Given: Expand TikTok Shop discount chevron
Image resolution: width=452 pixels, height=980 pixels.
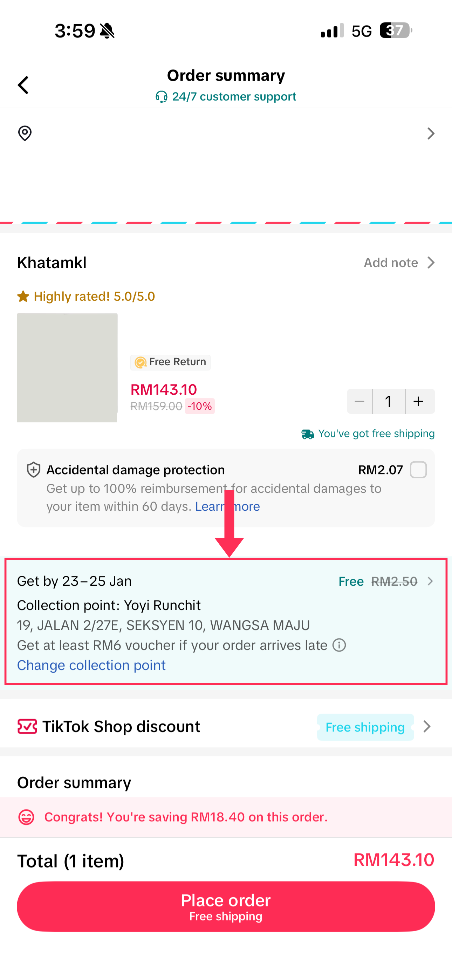Looking at the screenshot, I should tap(427, 726).
